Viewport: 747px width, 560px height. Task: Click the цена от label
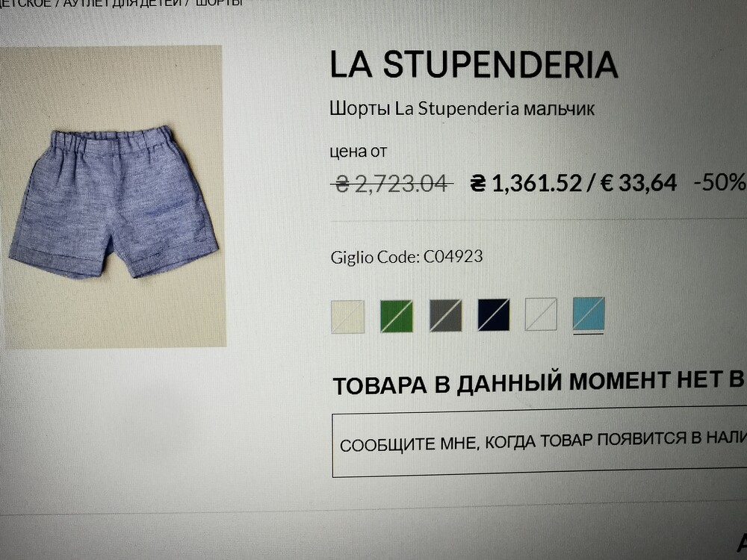coord(359,152)
